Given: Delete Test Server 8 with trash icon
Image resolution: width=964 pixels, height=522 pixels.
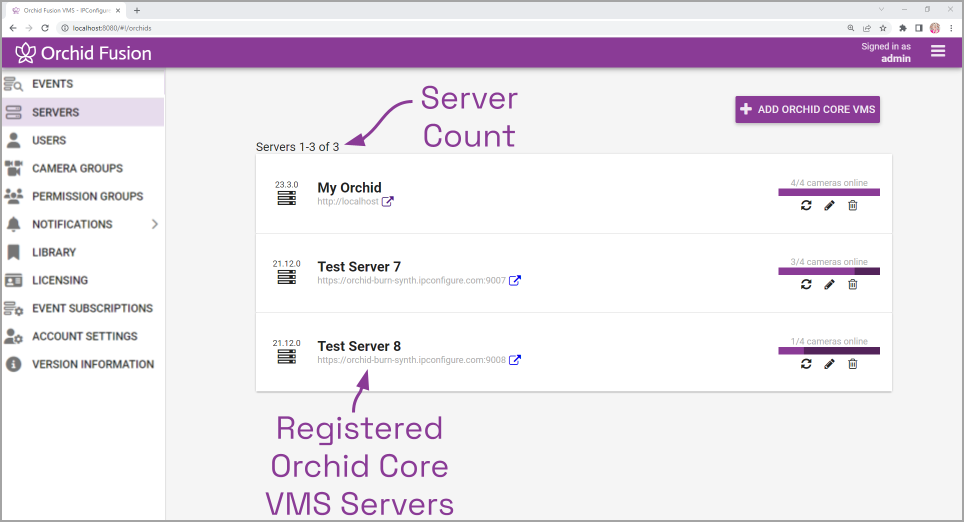Looking at the screenshot, I should [x=853, y=364].
